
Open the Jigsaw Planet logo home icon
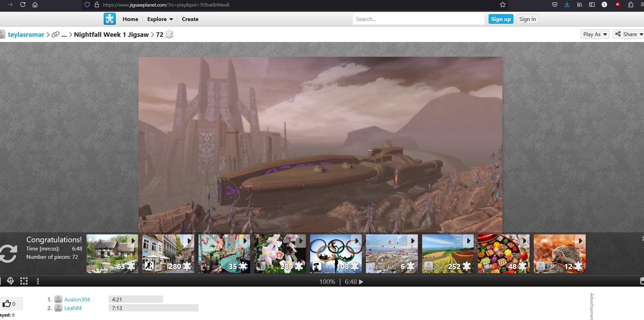coord(110,19)
